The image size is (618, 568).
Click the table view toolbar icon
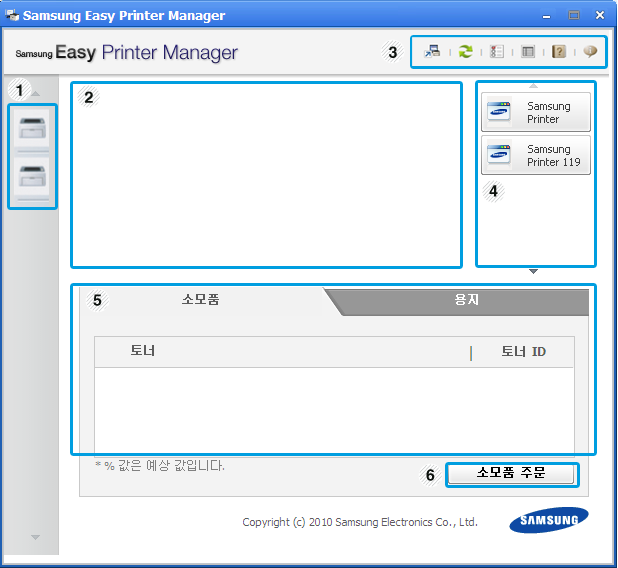point(528,51)
